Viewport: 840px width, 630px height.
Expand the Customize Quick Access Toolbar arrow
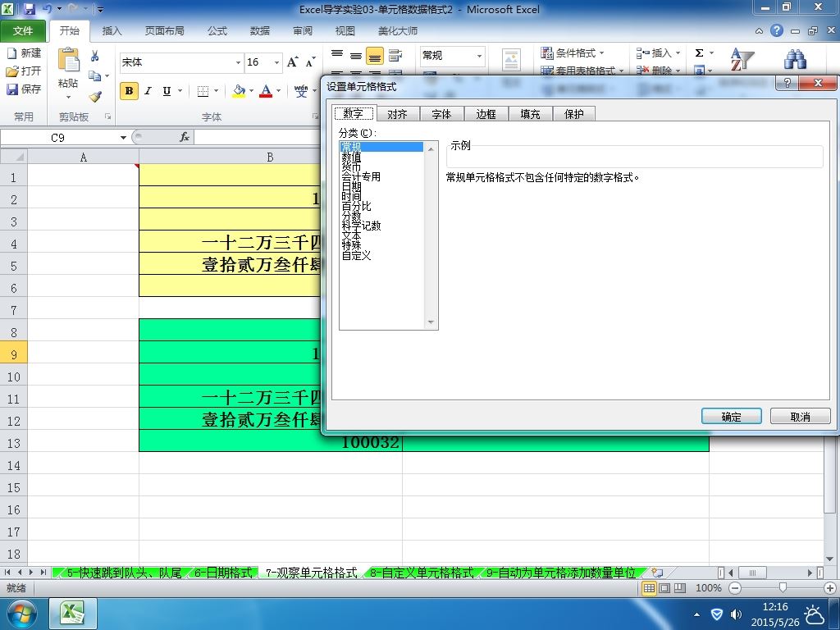[99, 10]
